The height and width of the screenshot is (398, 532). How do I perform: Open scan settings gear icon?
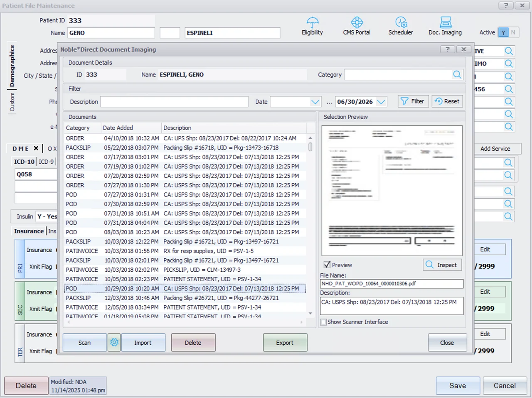(114, 342)
